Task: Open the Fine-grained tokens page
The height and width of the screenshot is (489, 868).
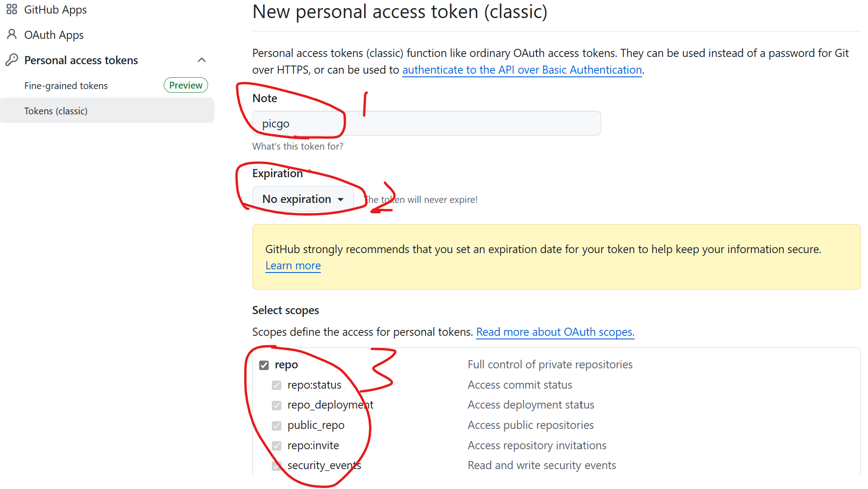Action: pos(66,85)
